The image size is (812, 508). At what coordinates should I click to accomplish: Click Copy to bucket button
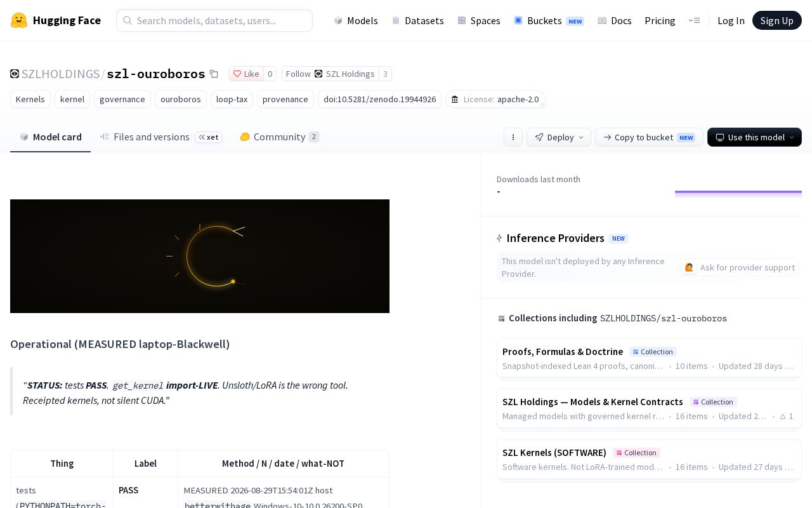(649, 137)
